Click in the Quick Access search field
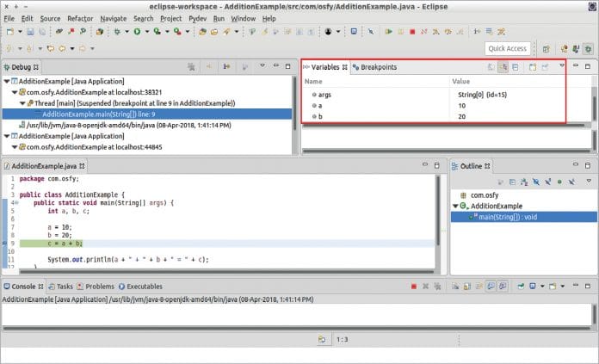Viewport: 599px width, 364px height. (507, 49)
